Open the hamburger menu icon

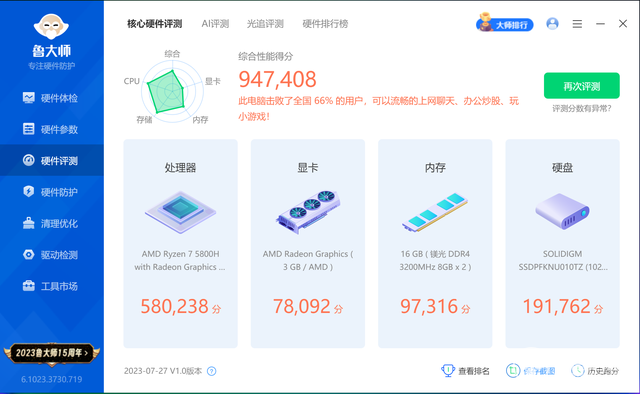(577, 24)
